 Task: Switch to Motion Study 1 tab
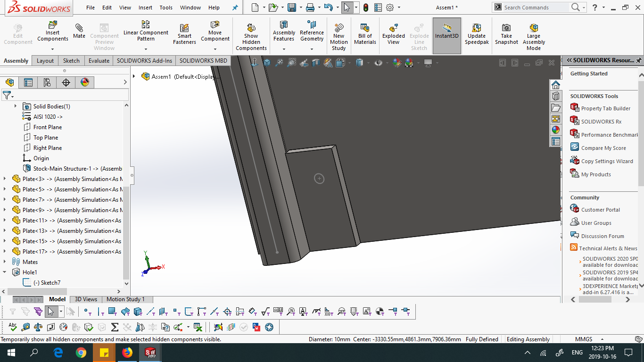[125, 299]
